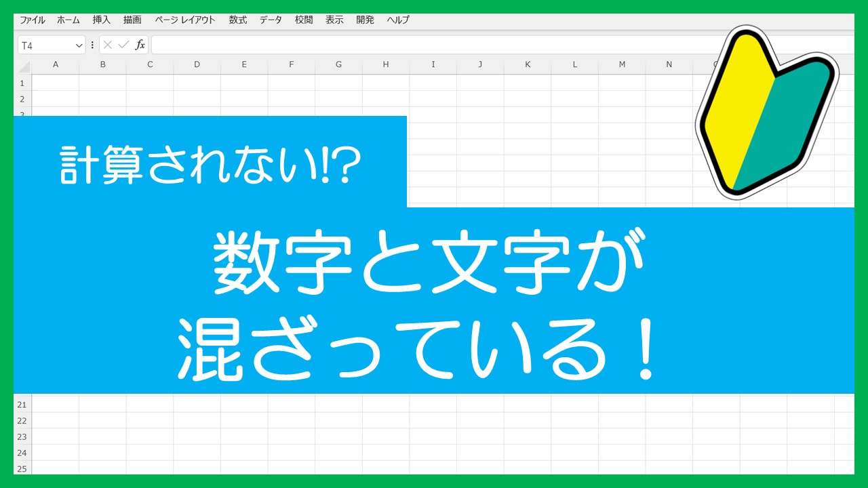Select row 21 header
This screenshot has width=868, height=488.
pyautogui.click(x=22, y=405)
